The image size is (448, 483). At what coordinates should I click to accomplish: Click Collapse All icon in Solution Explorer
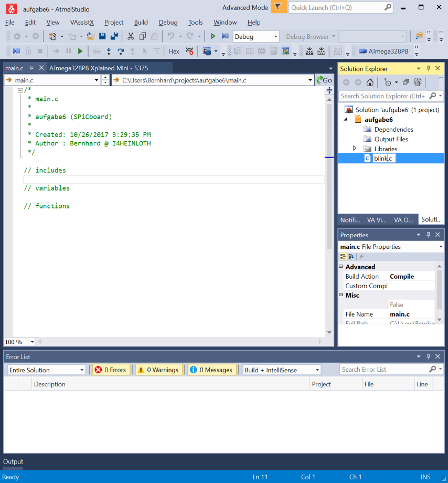406,82
